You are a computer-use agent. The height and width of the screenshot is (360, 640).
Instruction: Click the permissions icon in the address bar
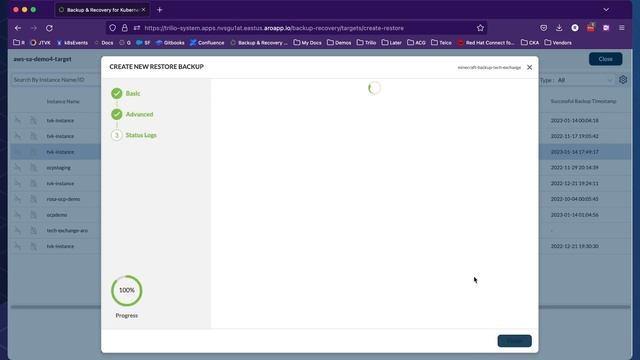tap(137, 28)
